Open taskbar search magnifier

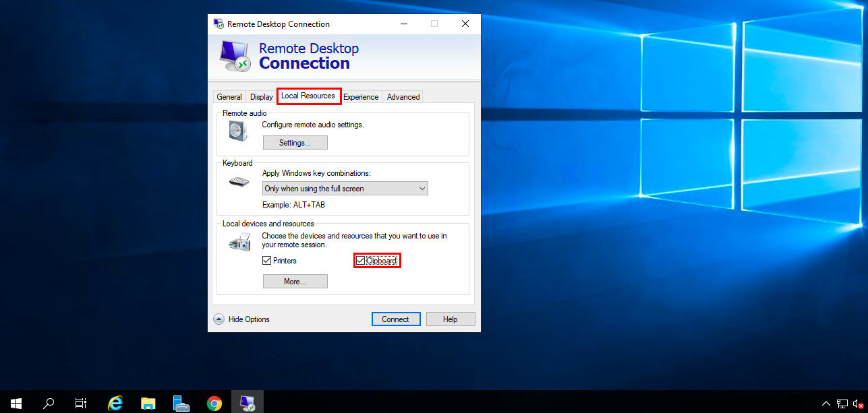[x=49, y=404]
